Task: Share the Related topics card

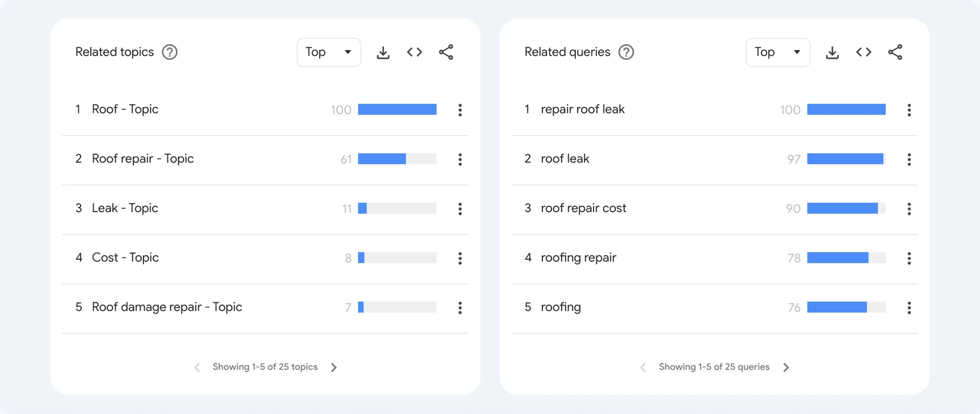Action: 446,52
